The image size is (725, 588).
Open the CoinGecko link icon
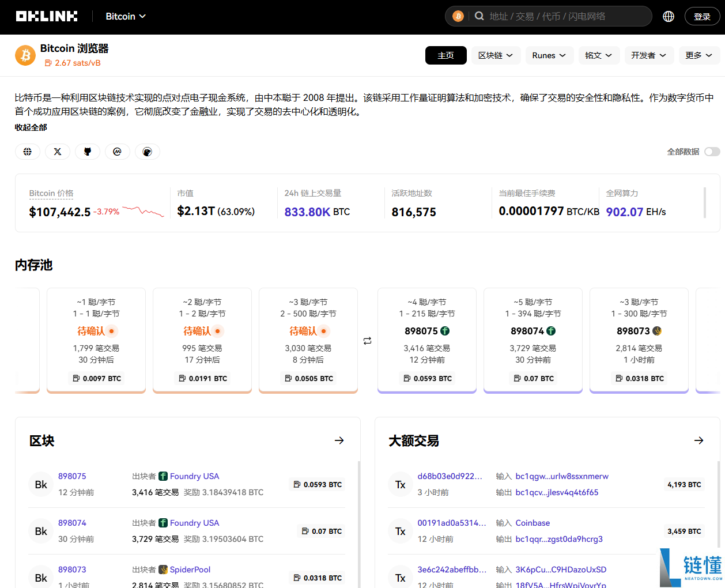pos(148,152)
